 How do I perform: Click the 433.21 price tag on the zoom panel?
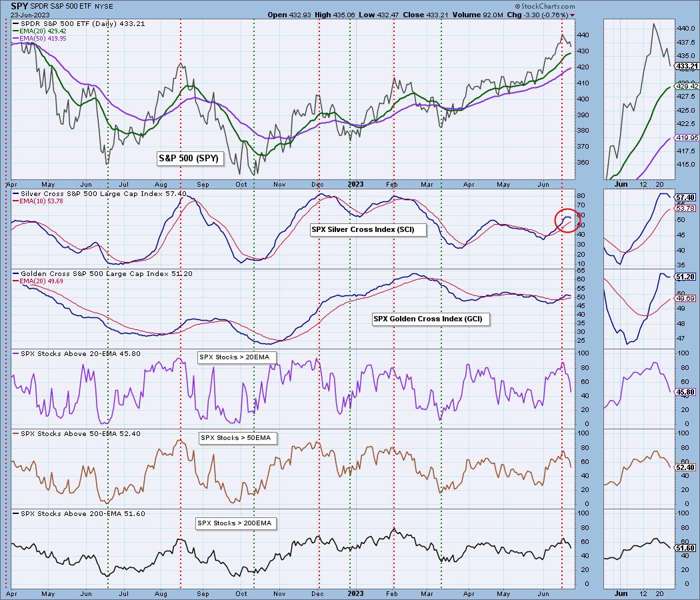point(687,66)
